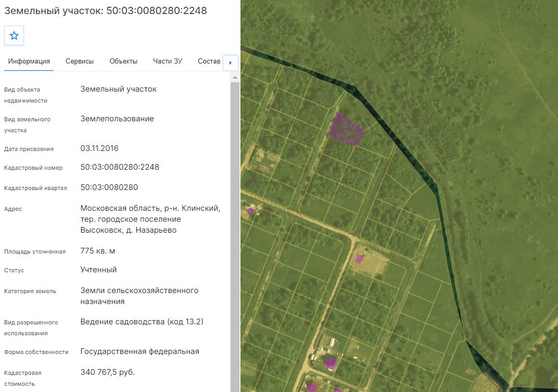
Task: Go to the Состав tab
Action: [x=209, y=61]
